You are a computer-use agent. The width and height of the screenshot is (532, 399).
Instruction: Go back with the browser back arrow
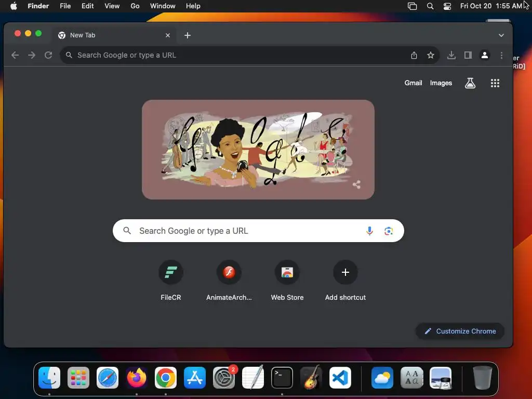15,55
